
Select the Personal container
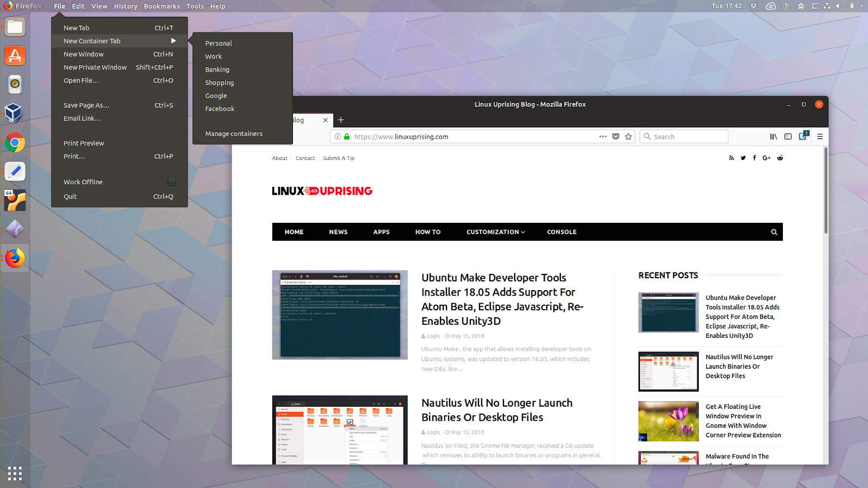(242, 43)
